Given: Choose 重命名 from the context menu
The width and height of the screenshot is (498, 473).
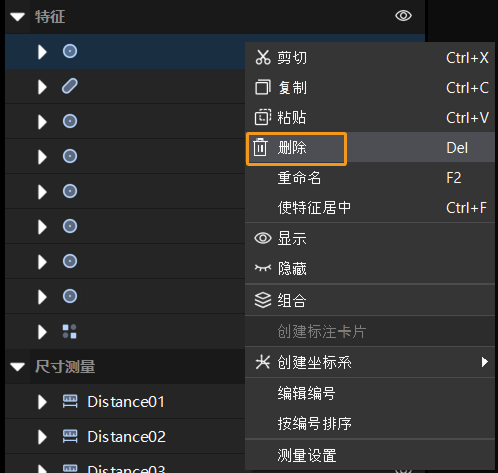Looking at the screenshot, I should coord(370,177).
